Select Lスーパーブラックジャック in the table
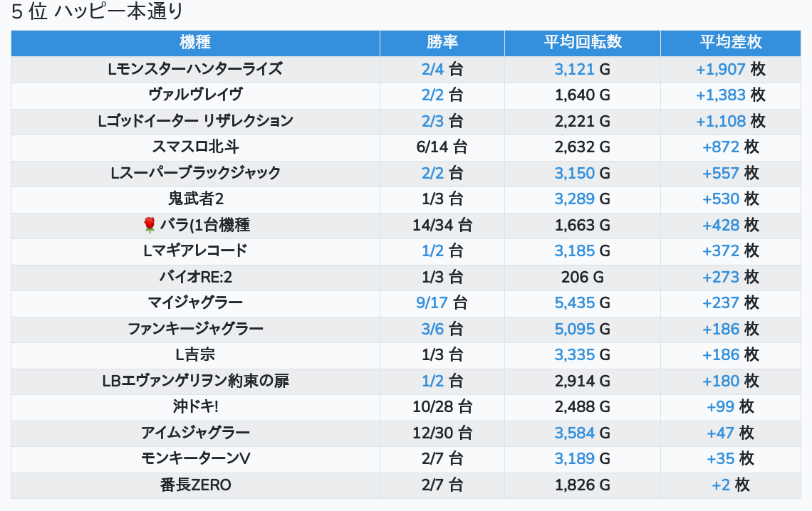Screen dimensions: 812x511 195,173
